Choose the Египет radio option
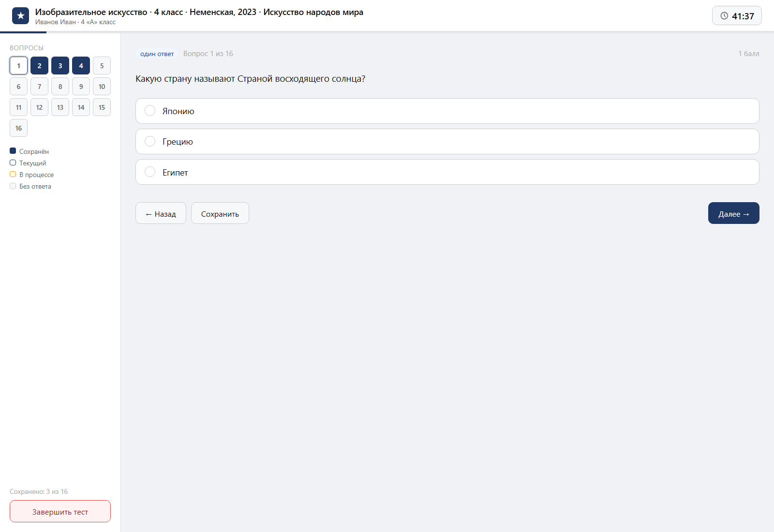The width and height of the screenshot is (774, 532). [x=150, y=172]
